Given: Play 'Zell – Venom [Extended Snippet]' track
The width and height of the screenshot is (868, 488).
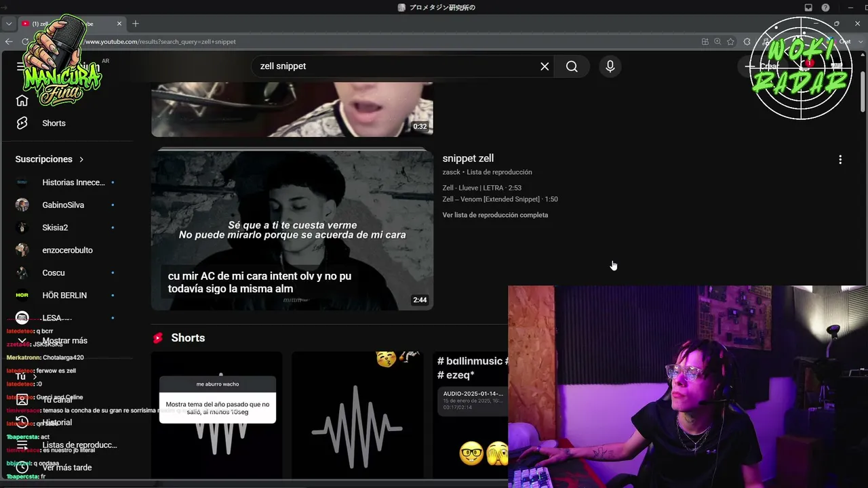Looking at the screenshot, I should click(500, 199).
